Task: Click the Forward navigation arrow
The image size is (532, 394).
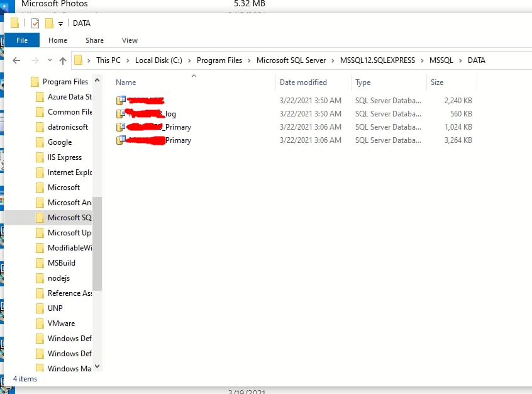Action: point(35,60)
